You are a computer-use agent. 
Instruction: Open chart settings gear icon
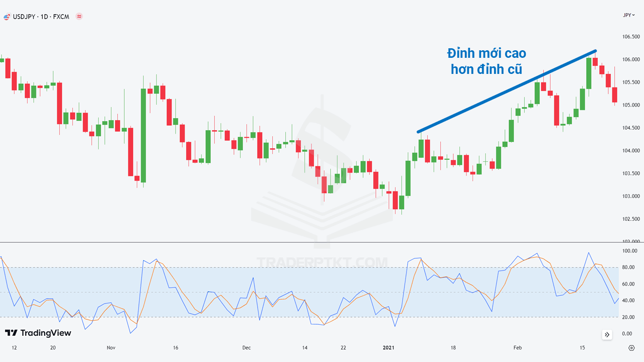631,348
